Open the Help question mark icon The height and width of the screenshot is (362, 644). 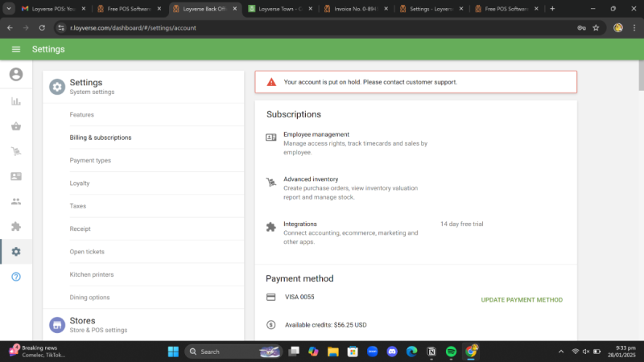(16, 277)
